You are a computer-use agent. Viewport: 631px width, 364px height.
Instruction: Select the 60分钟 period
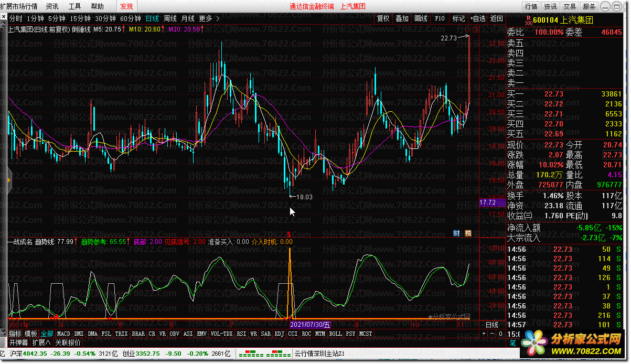(130, 18)
